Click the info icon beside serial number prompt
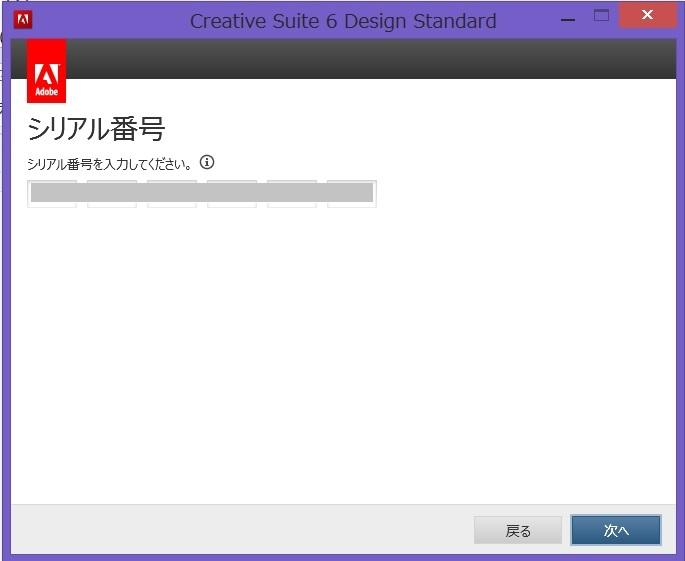The image size is (685, 561). tap(207, 163)
